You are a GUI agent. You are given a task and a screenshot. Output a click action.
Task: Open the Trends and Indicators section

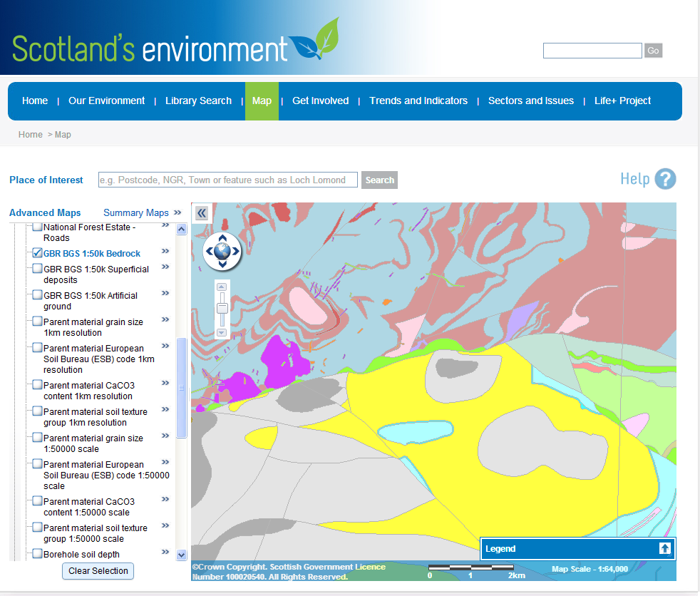pos(418,101)
